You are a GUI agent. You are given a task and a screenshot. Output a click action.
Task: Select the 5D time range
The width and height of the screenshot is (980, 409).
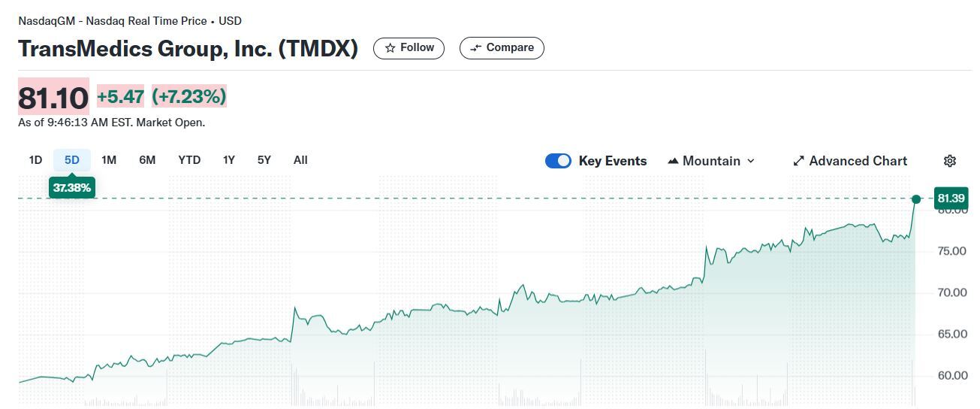tap(72, 160)
